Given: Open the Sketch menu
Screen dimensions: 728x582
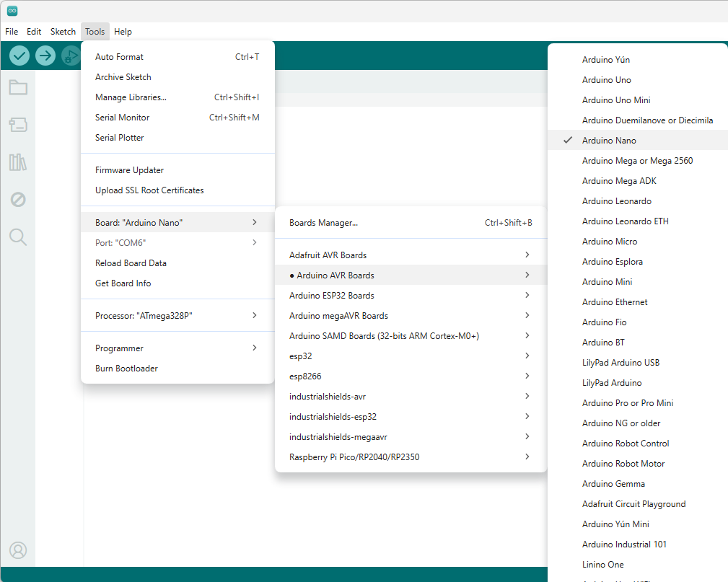Looking at the screenshot, I should click(x=63, y=32).
